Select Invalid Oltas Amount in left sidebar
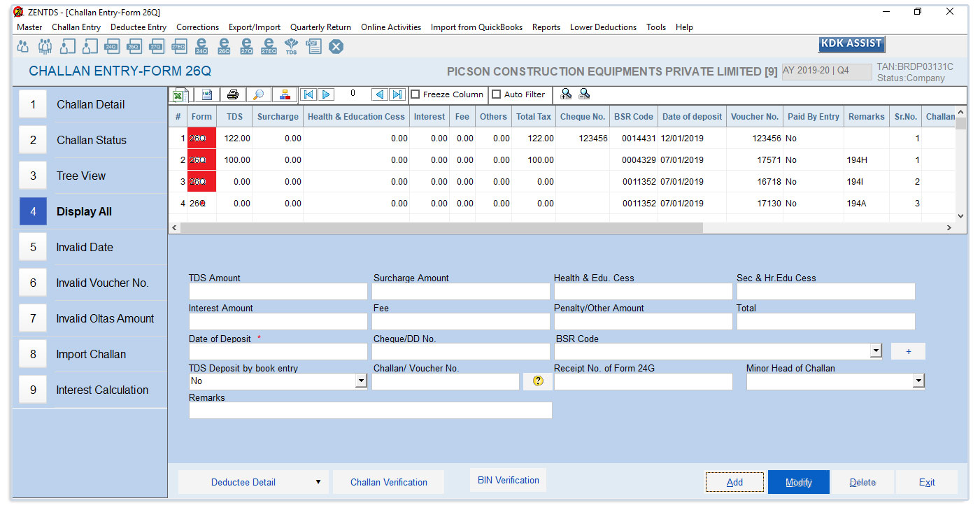Image resolution: width=980 pixels, height=510 pixels. point(105,318)
